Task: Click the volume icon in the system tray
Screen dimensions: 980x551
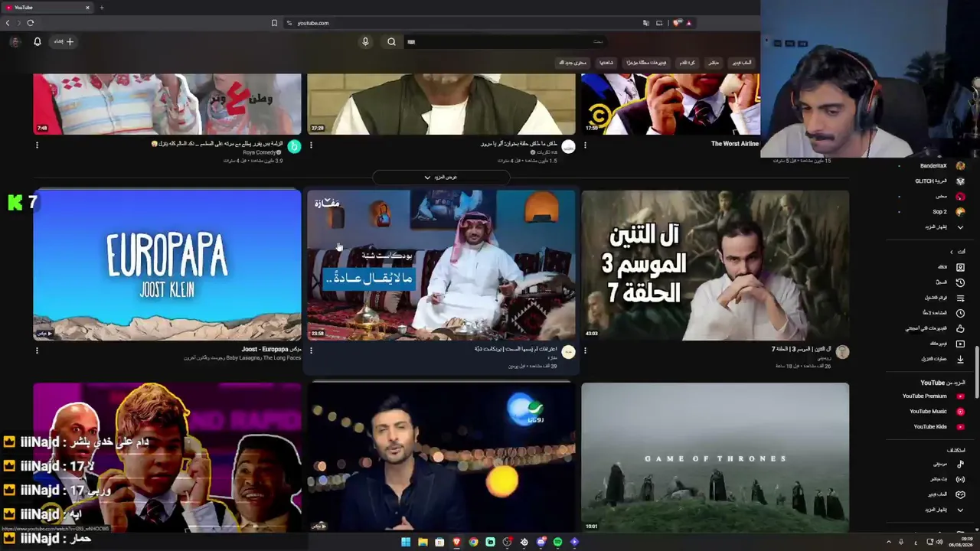Action: [940, 542]
